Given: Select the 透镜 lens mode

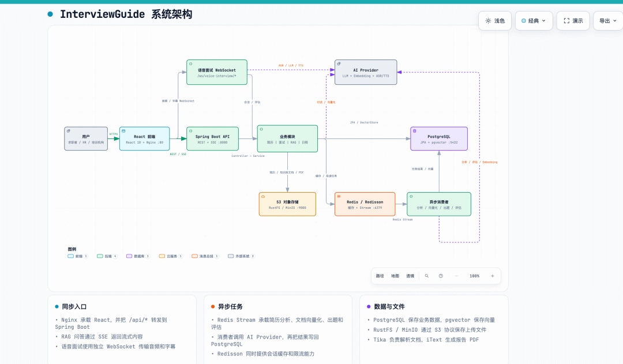Looking at the screenshot, I should click(x=410, y=276).
